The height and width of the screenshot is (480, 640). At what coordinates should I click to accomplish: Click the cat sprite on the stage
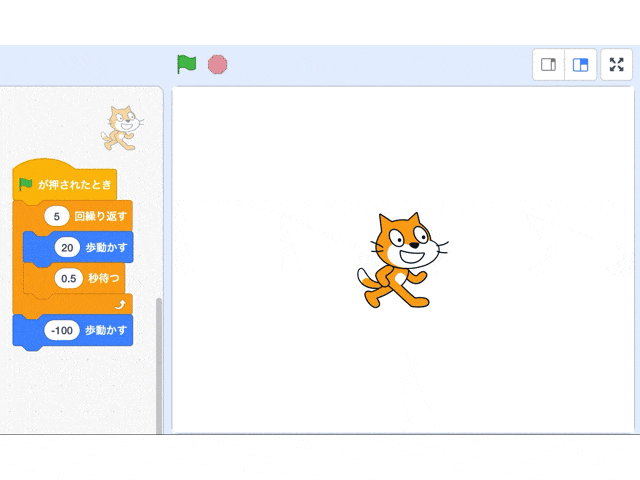(x=402, y=260)
